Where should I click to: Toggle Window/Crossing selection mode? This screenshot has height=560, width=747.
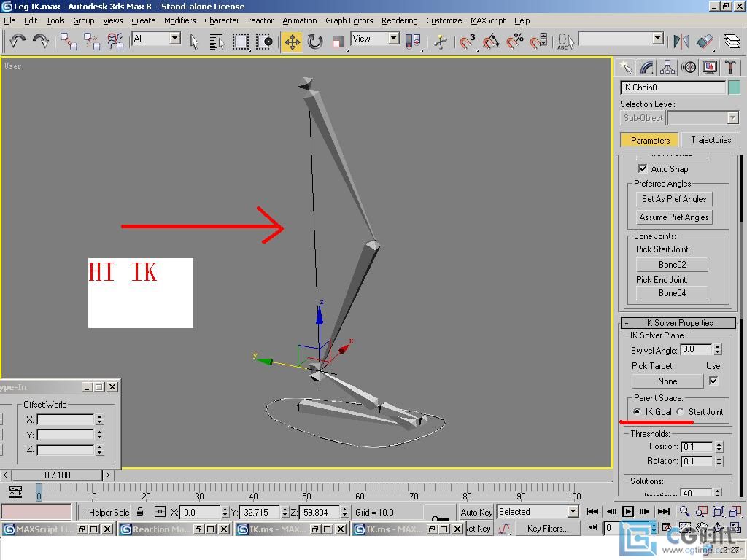point(264,42)
